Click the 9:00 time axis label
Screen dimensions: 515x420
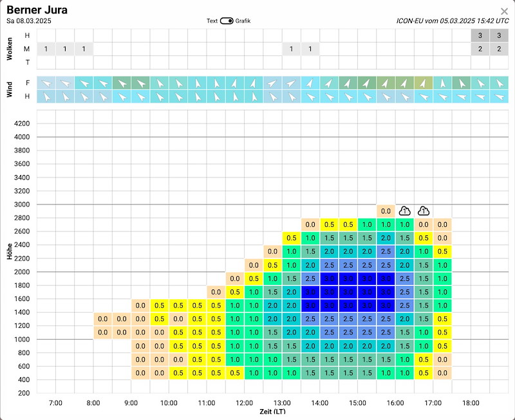(x=131, y=403)
